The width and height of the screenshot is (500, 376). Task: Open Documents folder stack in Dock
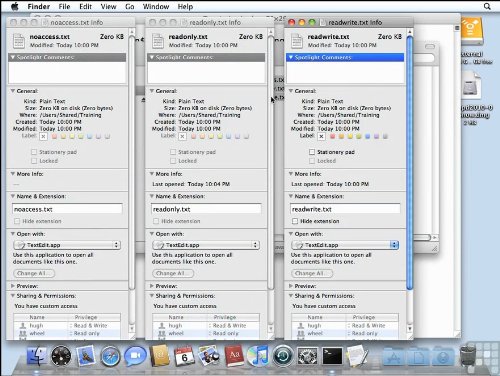pyautogui.click(x=419, y=358)
